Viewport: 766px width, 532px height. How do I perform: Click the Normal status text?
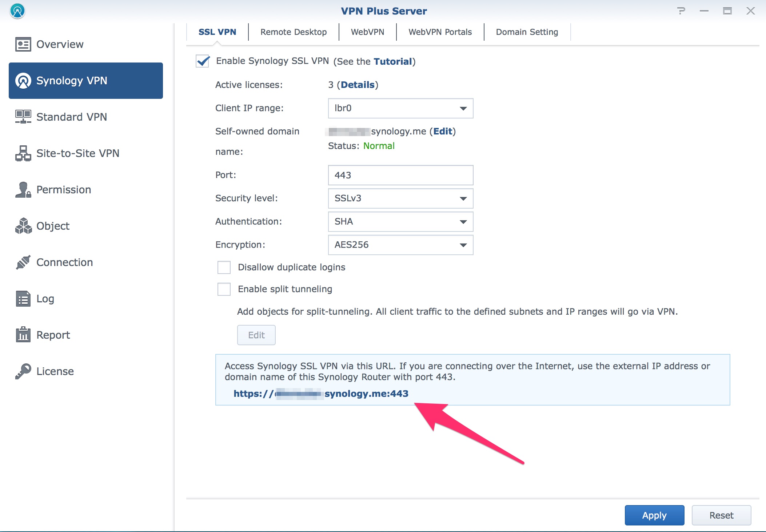point(379,146)
